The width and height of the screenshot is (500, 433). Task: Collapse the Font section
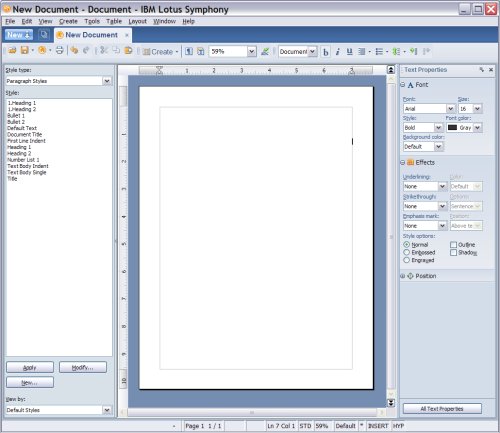pyautogui.click(x=402, y=85)
